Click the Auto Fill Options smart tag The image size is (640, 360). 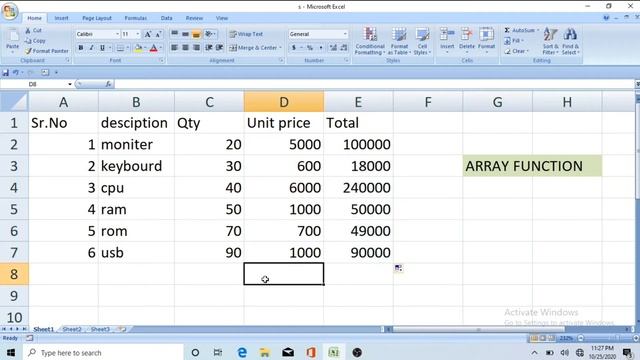coord(398,268)
